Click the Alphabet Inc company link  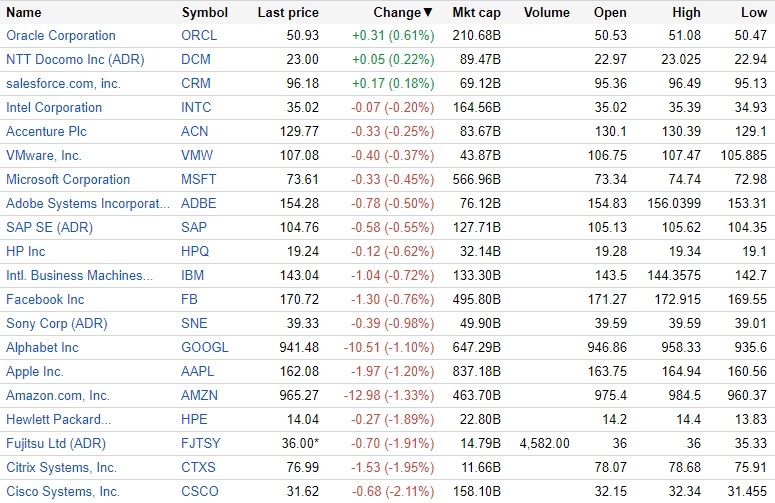point(42,348)
